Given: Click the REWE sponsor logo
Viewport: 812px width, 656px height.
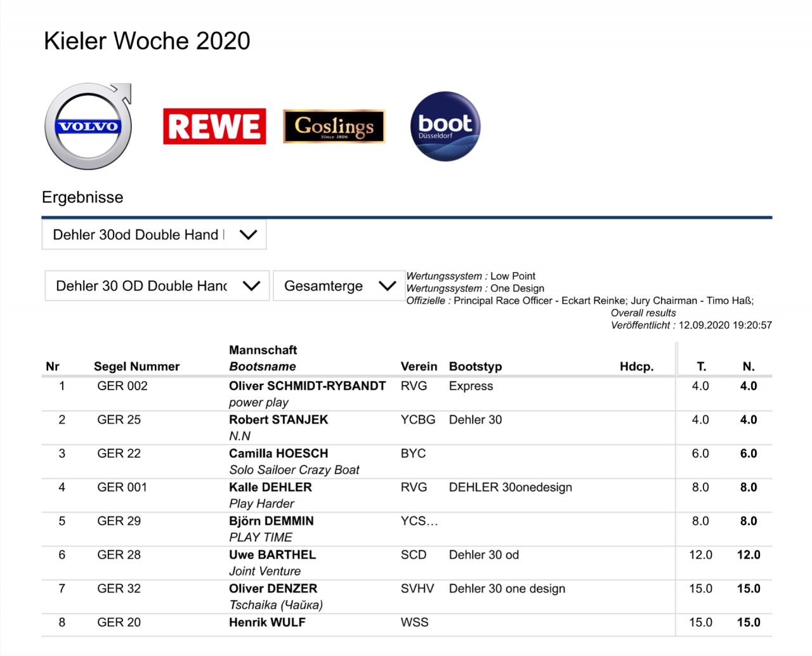Looking at the screenshot, I should pyautogui.click(x=214, y=126).
